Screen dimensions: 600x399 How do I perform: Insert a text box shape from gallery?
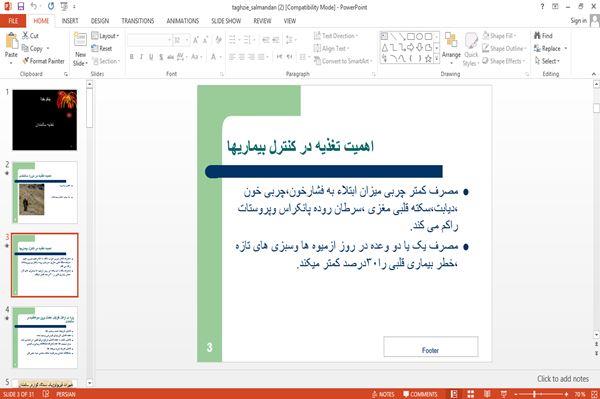(384, 37)
